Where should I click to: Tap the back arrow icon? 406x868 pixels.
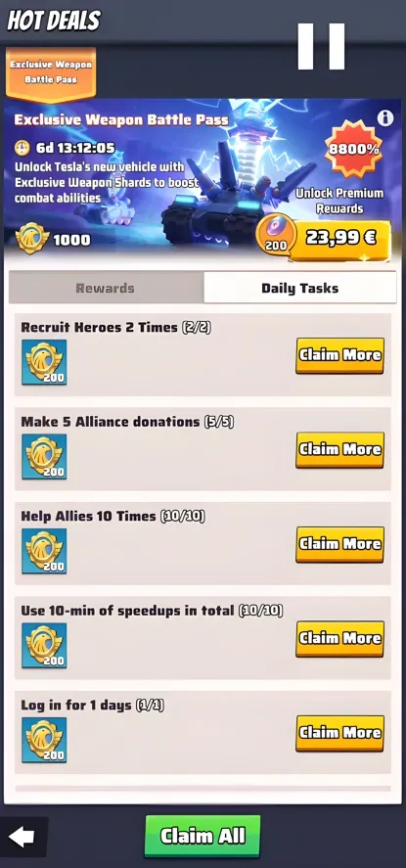(22, 837)
